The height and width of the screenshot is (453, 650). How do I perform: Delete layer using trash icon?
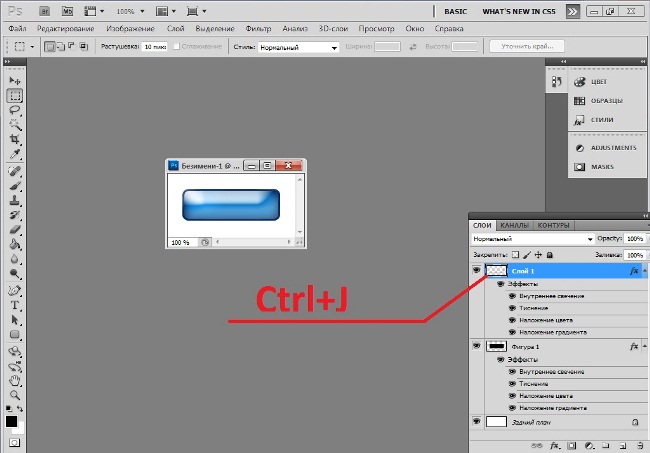(x=640, y=446)
